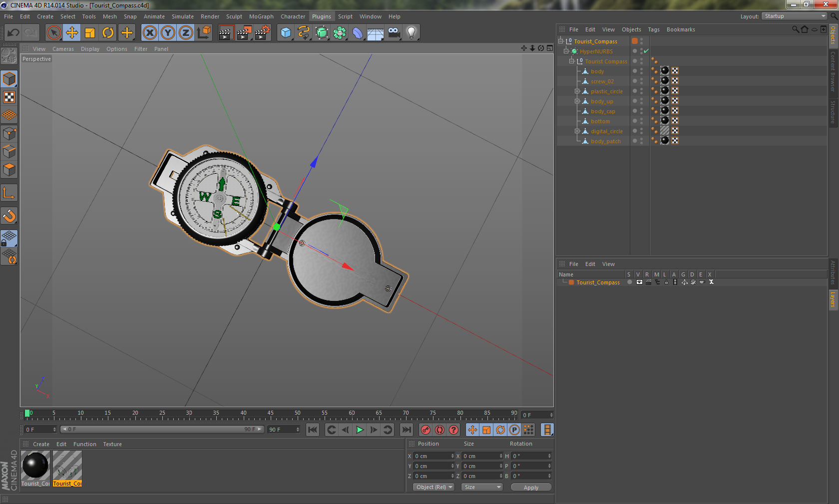Screen dimensions: 839x504
Task: Open the Layout Startup dropdown
Action: (795, 16)
